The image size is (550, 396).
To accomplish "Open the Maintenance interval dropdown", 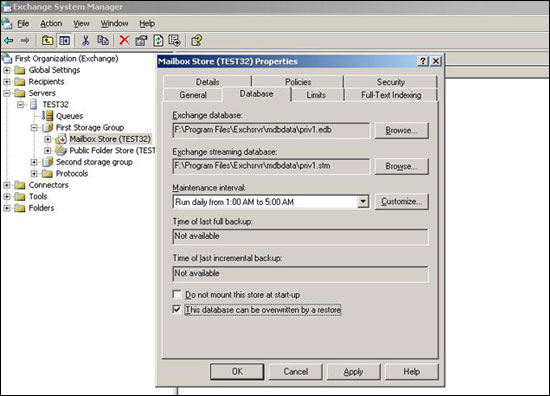I will (363, 202).
